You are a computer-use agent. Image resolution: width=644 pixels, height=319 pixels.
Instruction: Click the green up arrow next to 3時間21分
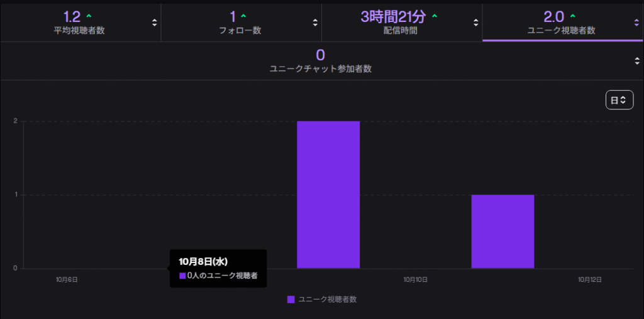point(435,16)
